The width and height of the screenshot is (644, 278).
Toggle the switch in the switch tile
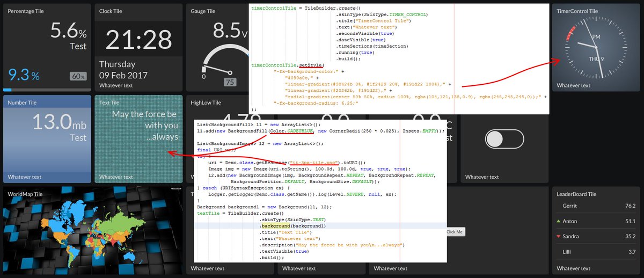(504, 139)
